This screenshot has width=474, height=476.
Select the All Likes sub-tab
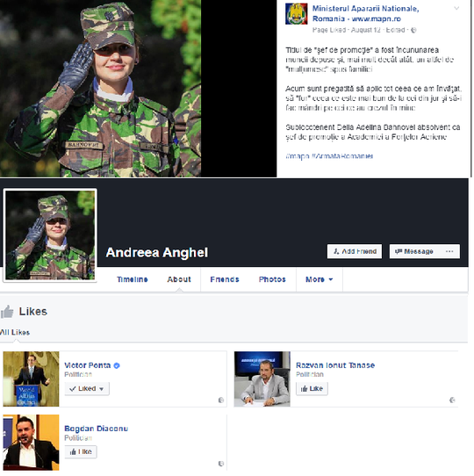[x=15, y=333]
